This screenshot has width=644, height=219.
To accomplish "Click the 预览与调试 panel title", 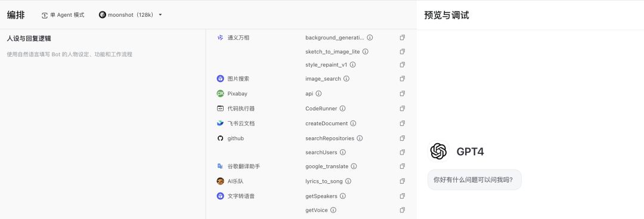I will (x=447, y=15).
